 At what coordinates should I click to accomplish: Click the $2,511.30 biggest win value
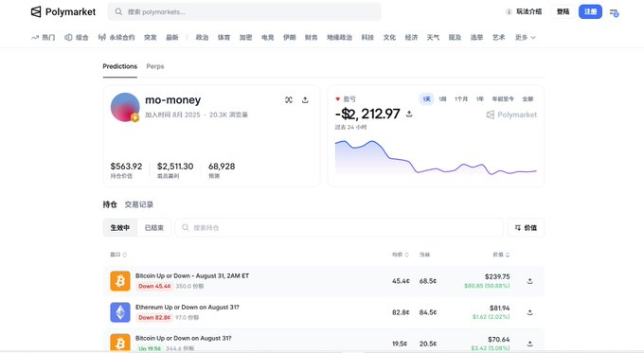pyautogui.click(x=175, y=167)
